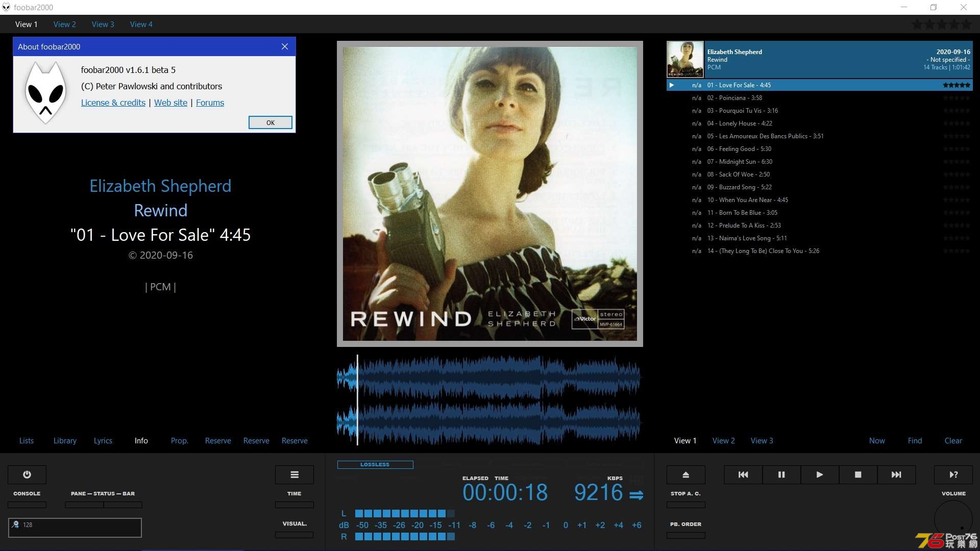This screenshot has width=980, height=551.
Task: Toggle the TIME indicator bar
Action: (295, 505)
